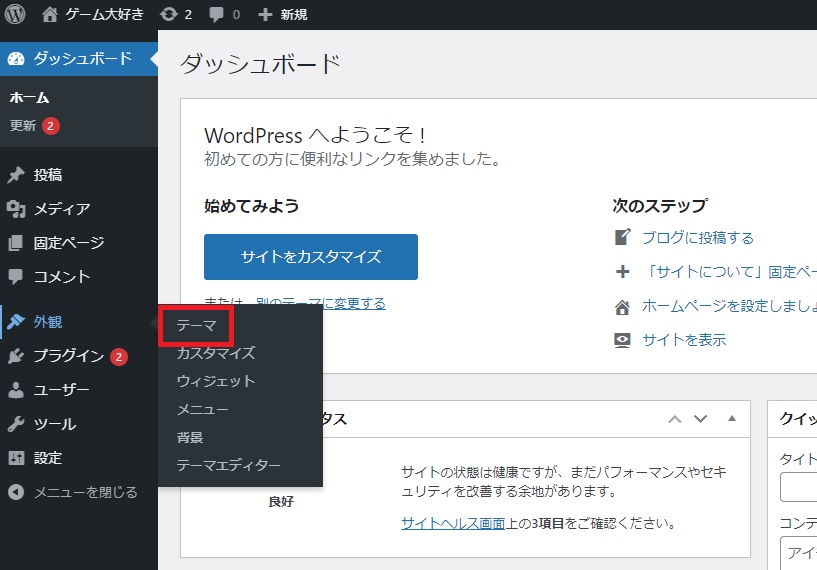
Task: Click the paintbrush icon for 外観
Action: (16, 321)
